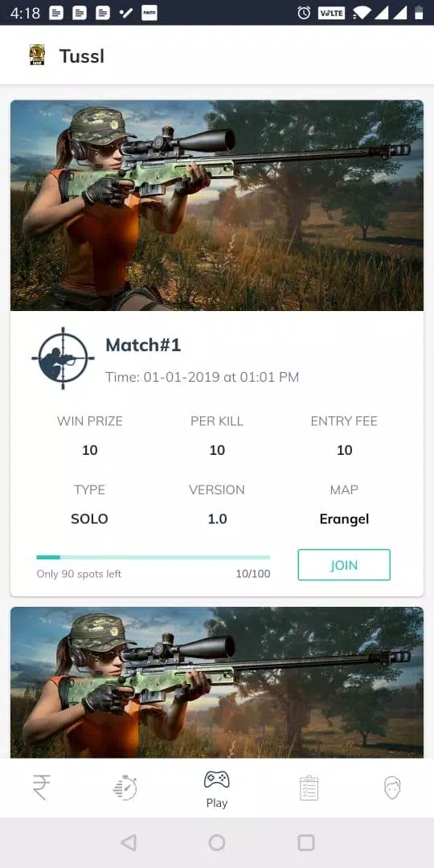This screenshot has height=868, width=434.
Task: Tap the sniper crosshair match icon
Action: click(63, 358)
